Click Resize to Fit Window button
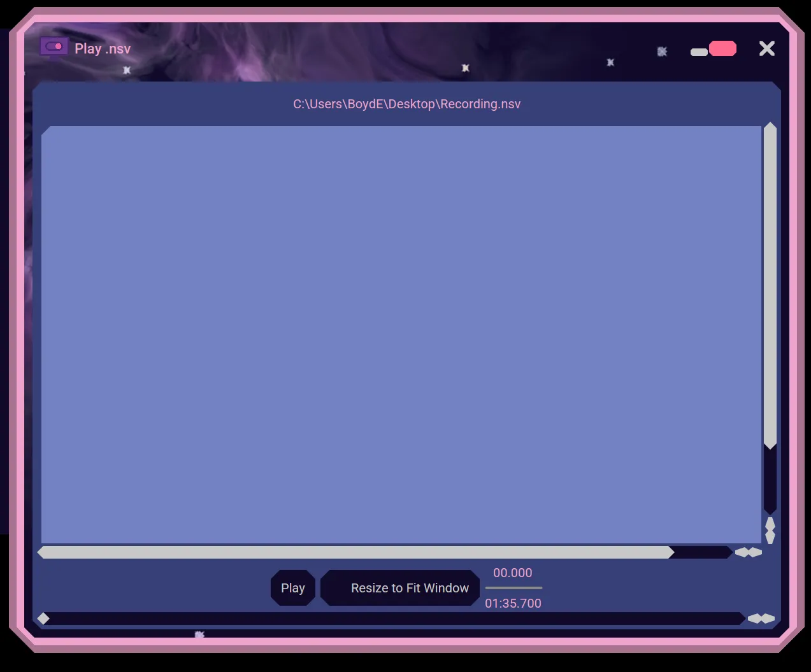 click(400, 588)
